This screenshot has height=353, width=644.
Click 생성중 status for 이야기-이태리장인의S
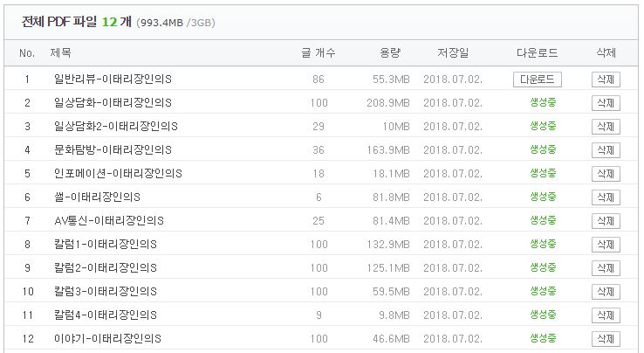[543, 338]
